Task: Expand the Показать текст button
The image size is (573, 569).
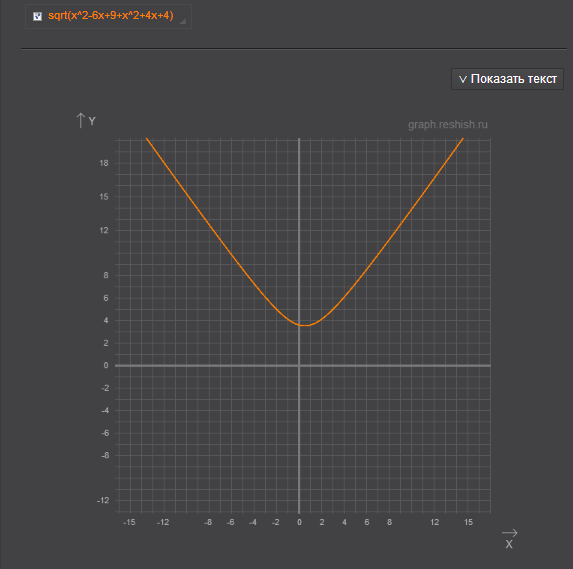Action: [x=507, y=79]
